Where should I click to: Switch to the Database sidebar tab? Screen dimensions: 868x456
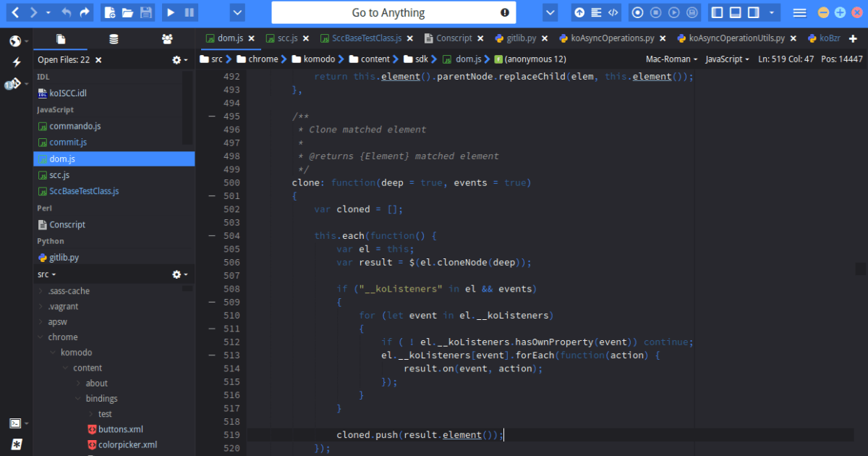114,39
